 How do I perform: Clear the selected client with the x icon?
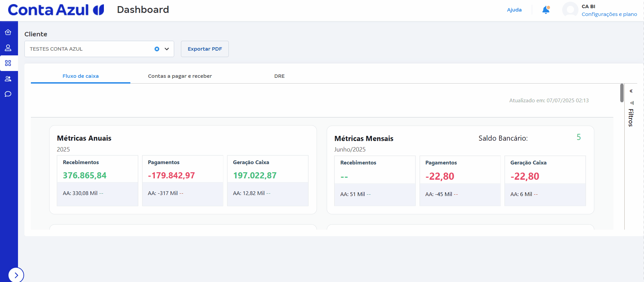click(157, 49)
